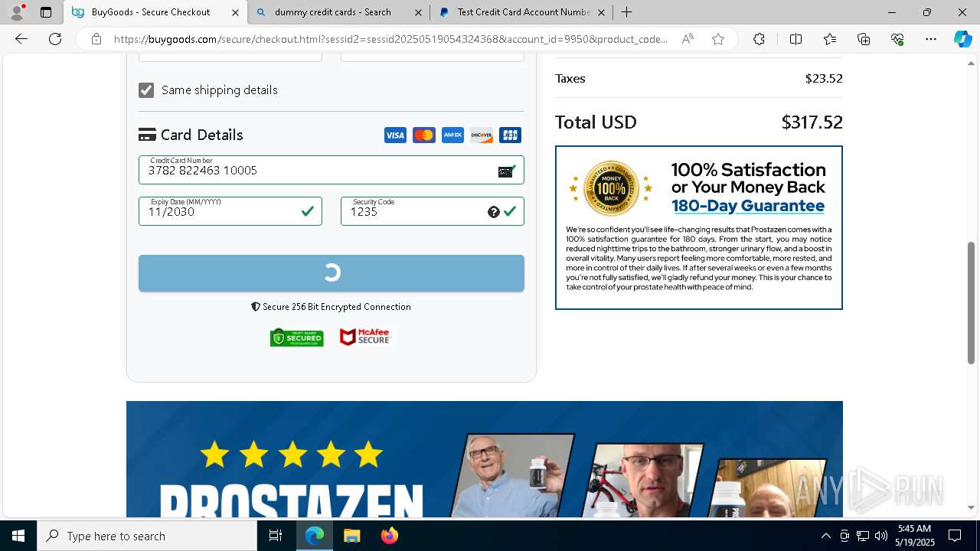This screenshot has height=551, width=980.
Task: Click the Mastercard icon
Action: click(424, 135)
